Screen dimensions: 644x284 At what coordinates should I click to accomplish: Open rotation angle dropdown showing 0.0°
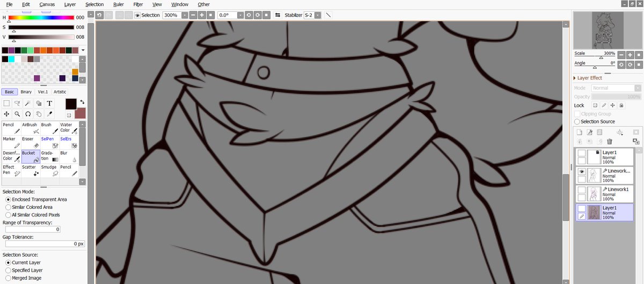[240, 15]
